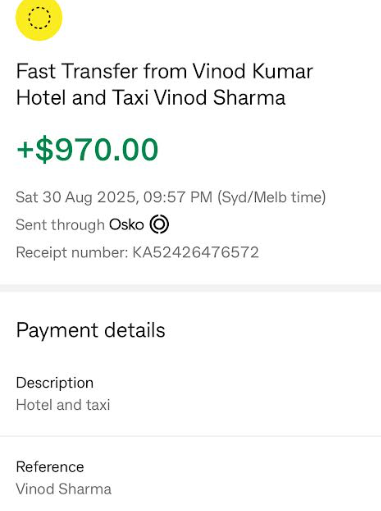Screen dimensions: 381x511
Task: Select the Fast Transfer title text
Action: [165, 84]
